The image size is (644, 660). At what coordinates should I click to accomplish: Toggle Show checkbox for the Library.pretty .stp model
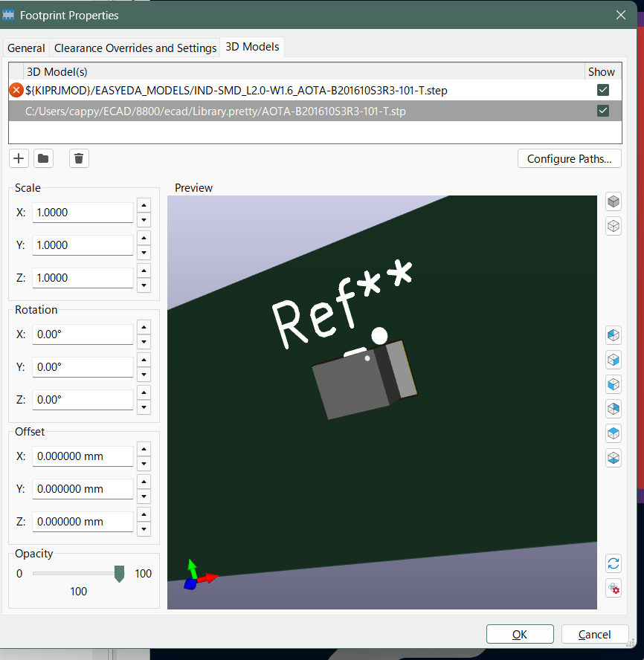pyautogui.click(x=603, y=111)
